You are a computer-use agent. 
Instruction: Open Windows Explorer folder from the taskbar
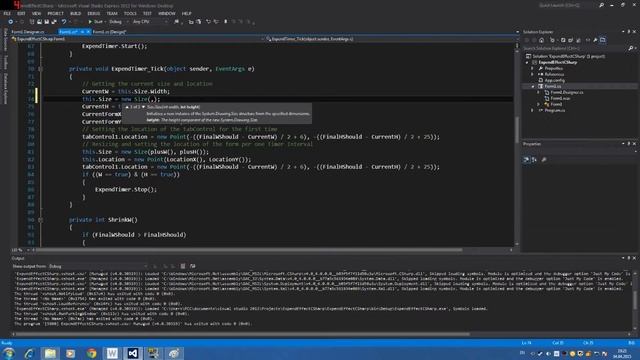pos(50,353)
